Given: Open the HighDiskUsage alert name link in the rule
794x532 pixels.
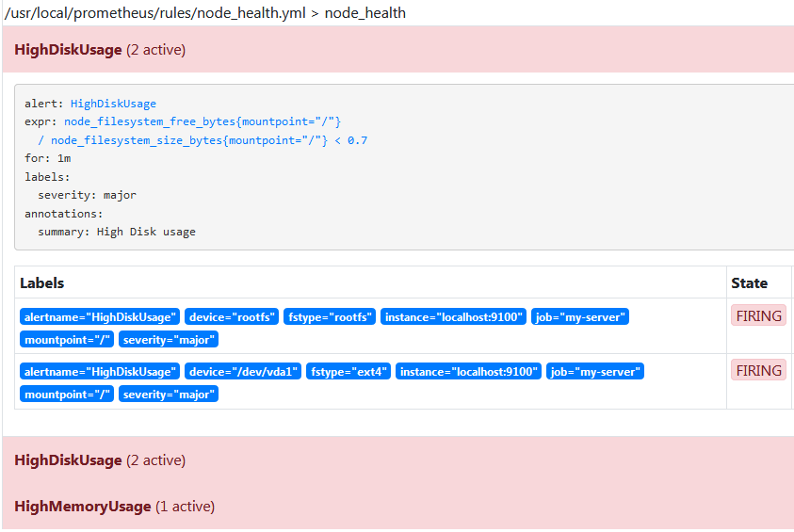Looking at the screenshot, I should 113,104.
